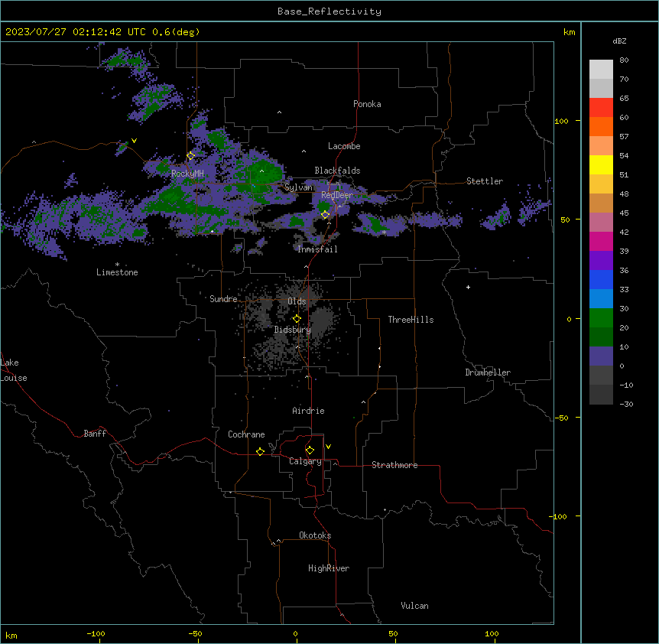Select the yellow diamond marker above Calgary label
This screenshot has width=659, height=644.
tap(310, 450)
